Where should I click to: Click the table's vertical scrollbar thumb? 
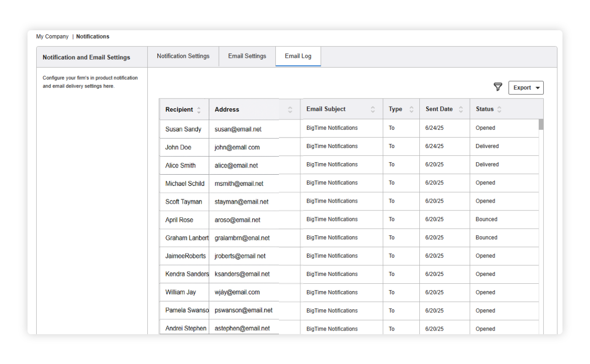(541, 124)
